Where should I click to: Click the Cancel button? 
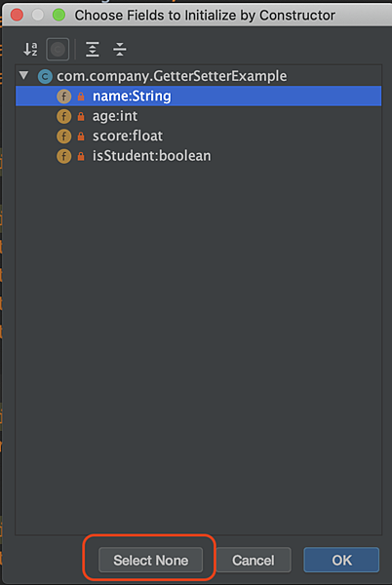point(254,560)
